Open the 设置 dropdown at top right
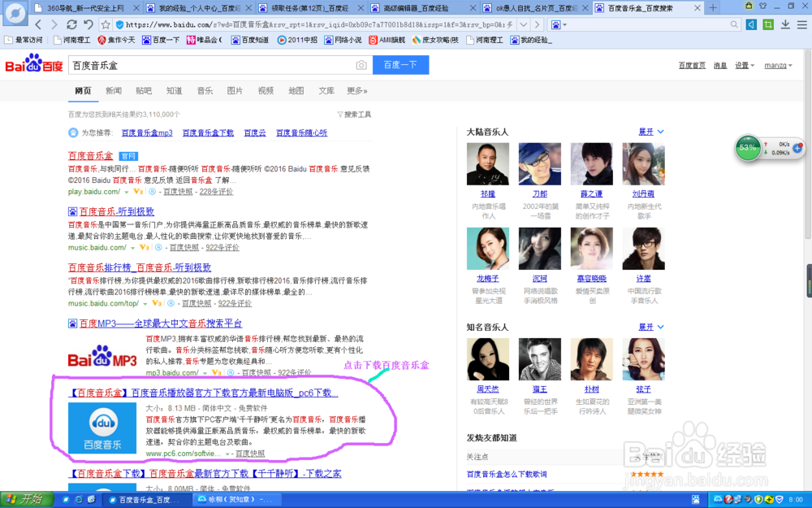Image resolution: width=812 pixels, height=508 pixels. click(745, 65)
